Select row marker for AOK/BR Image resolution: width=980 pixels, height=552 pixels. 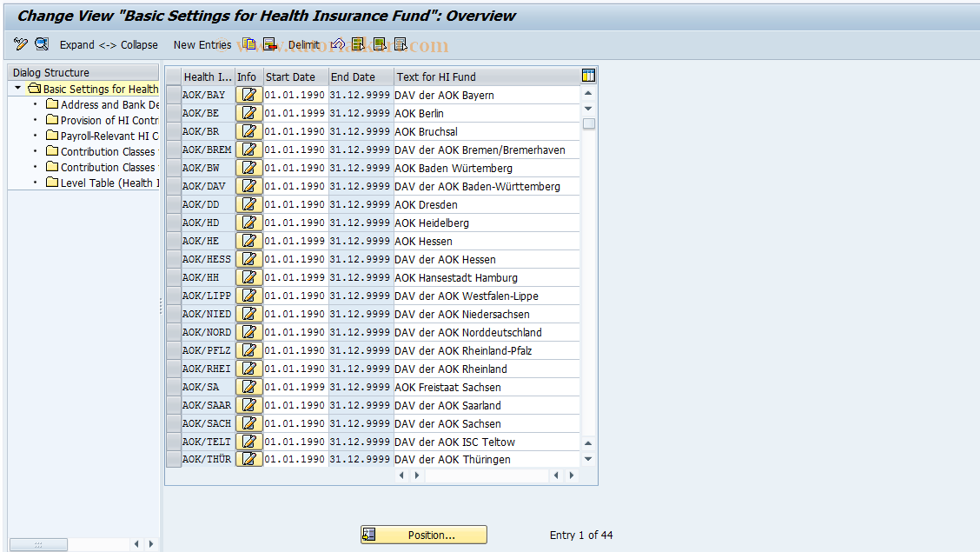tap(174, 131)
